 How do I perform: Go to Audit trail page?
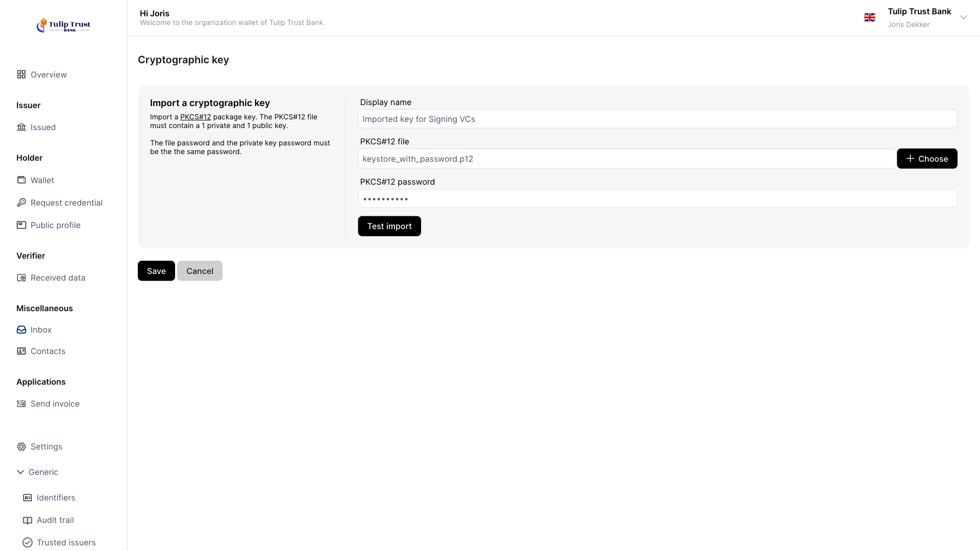point(55,520)
